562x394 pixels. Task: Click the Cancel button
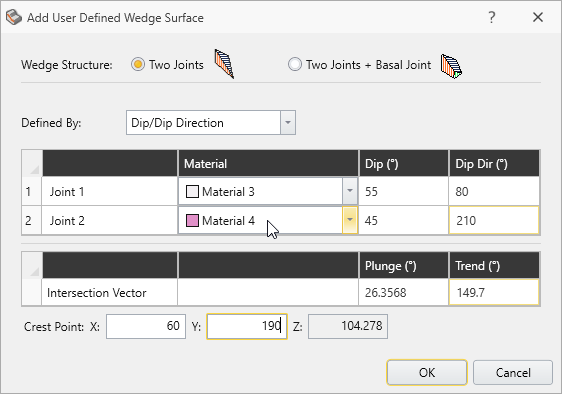tap(513, 372)
